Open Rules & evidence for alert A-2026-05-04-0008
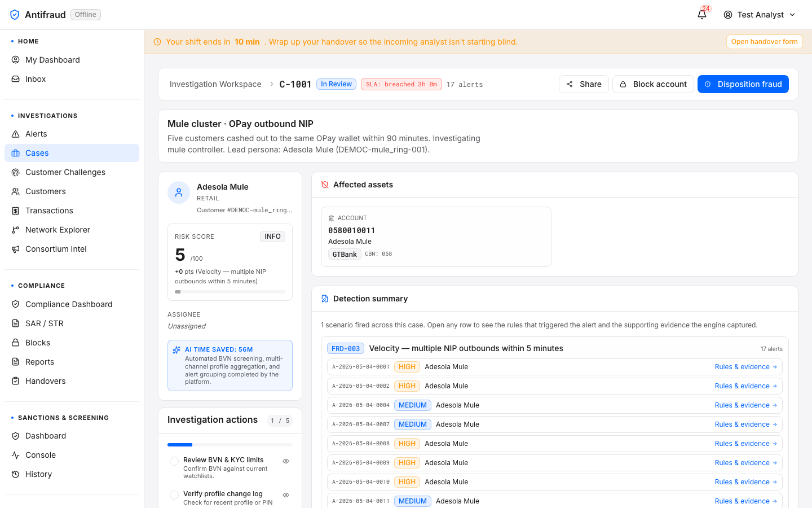Screen dimensions: 812x508 (x=746, y=444)
